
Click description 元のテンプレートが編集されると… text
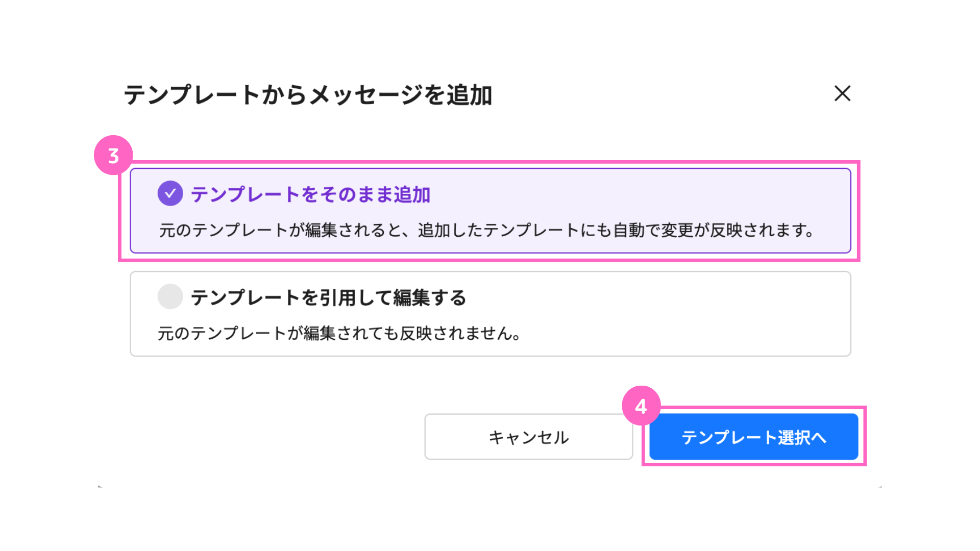click(x=487, y=230)
